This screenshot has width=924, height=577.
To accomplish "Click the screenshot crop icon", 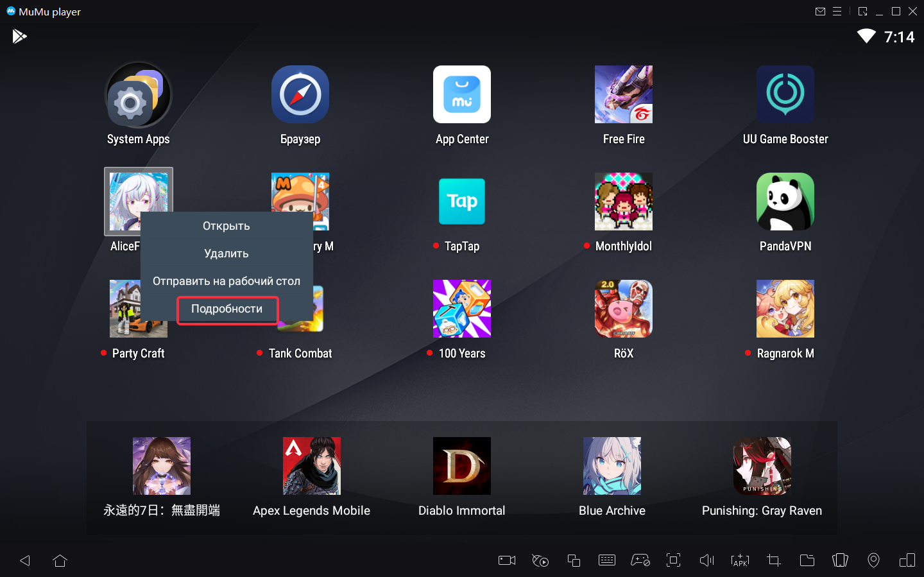I will 774,560.
